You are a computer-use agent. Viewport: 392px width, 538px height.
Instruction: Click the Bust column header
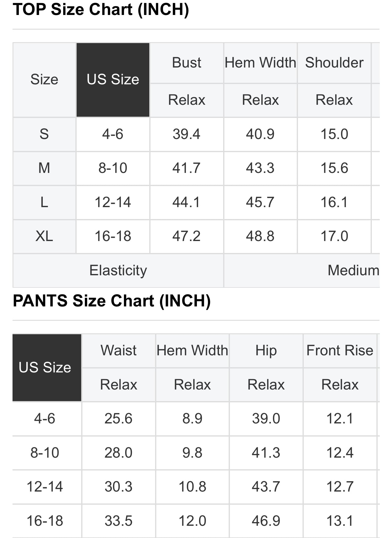(187, 63)
